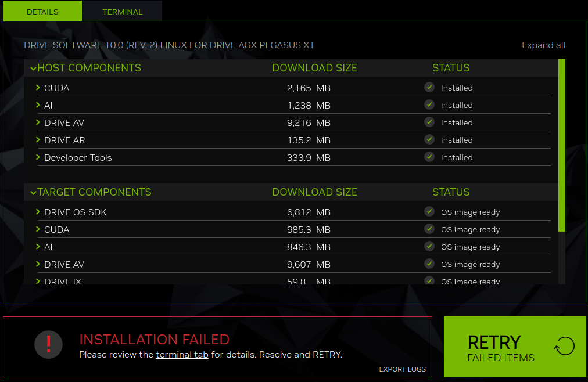Expand the DRIVE IX row
Viewport: 588px width, 382px height.
pos(38,281)
